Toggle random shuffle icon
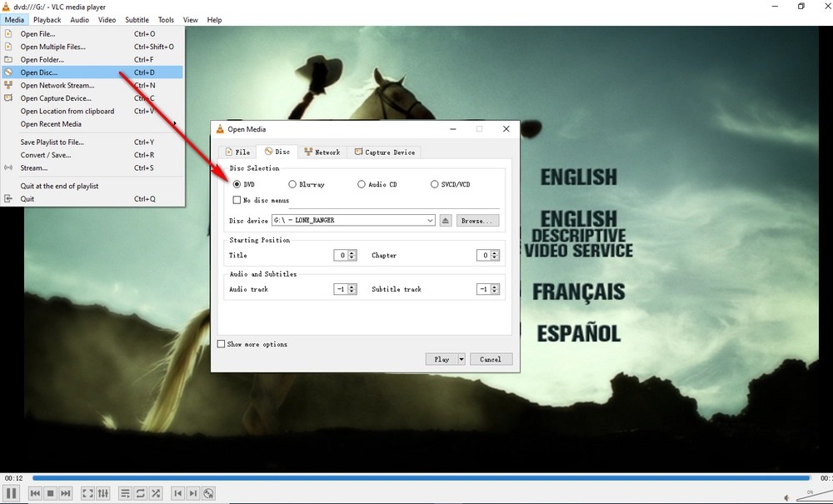 pyautogui.click(x=156, y=493)
